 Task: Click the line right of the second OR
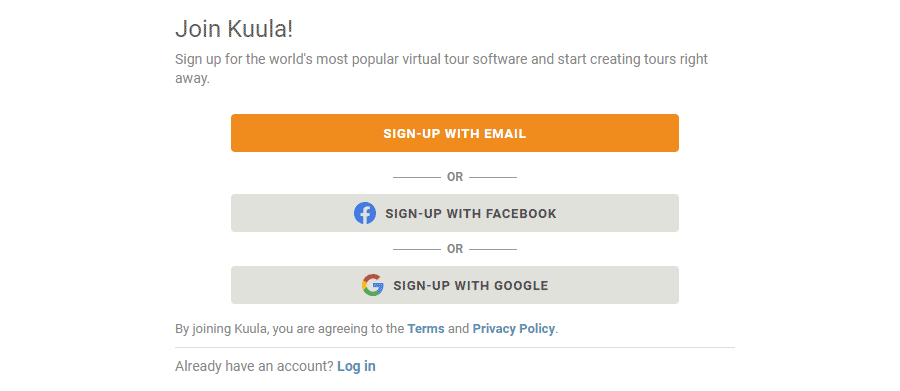point(493,249)
